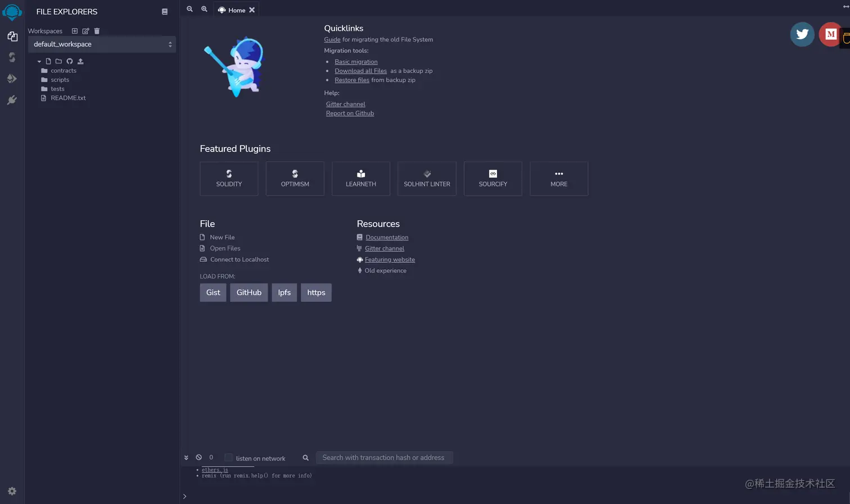This screenshot has height=504, width=850.
Task: Load from Ipfs button
Action: (x=284, y=293)
